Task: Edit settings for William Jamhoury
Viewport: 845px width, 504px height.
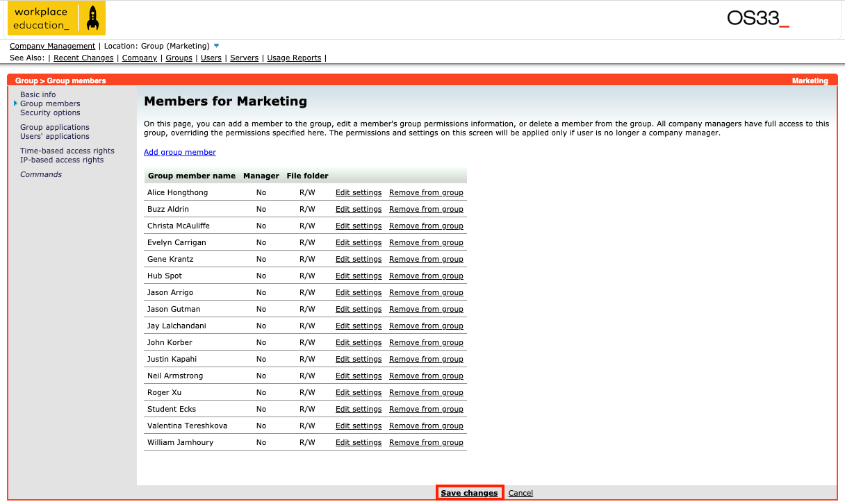Action: point(359,442)
